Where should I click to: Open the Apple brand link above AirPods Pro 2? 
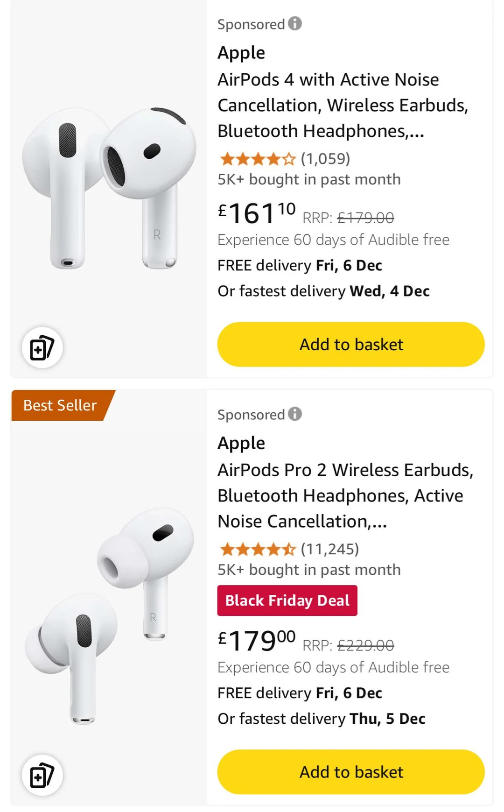[x=241, y=443]
